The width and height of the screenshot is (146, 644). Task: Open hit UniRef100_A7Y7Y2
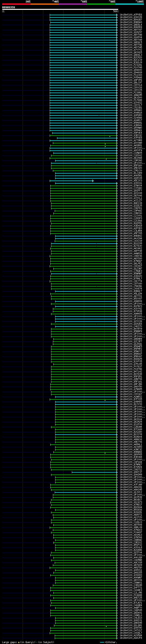pyautogui.click(x=131, y=50)
